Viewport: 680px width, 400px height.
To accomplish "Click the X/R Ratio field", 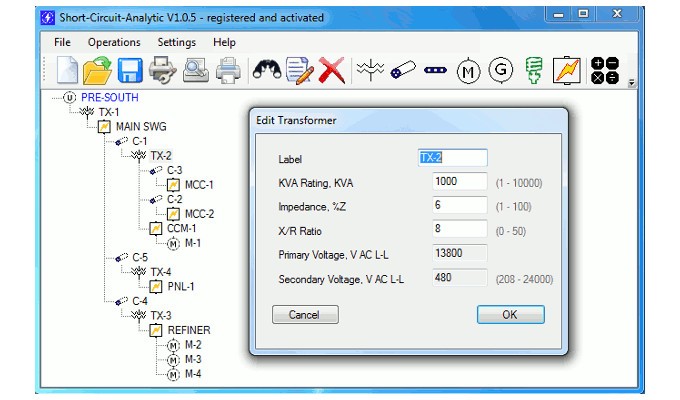I will click(459, 229).
